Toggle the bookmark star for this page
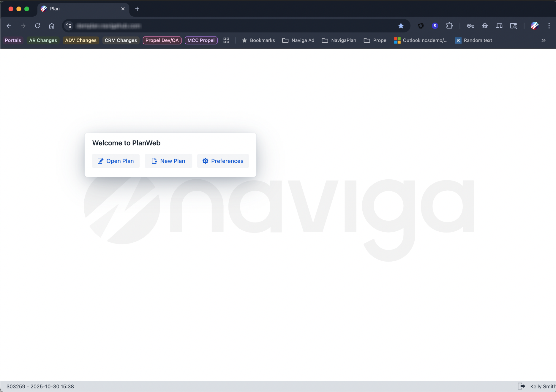Screen dimensions: 556x392 tap(401, 26)
